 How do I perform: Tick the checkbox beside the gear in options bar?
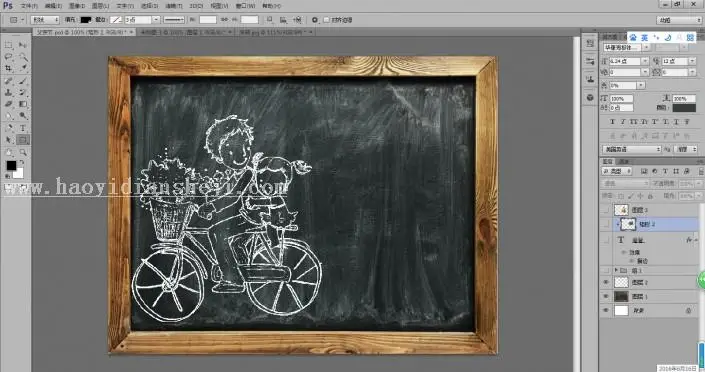pos(326,20)
